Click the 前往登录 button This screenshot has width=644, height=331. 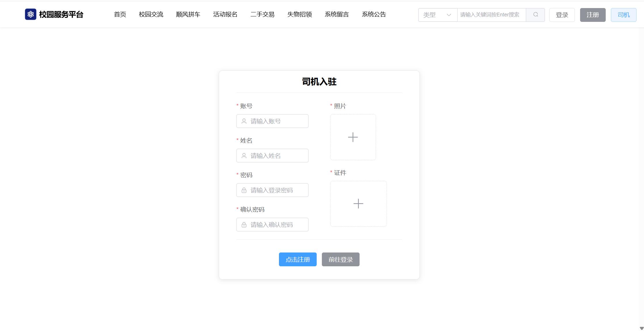click(341, 259)
